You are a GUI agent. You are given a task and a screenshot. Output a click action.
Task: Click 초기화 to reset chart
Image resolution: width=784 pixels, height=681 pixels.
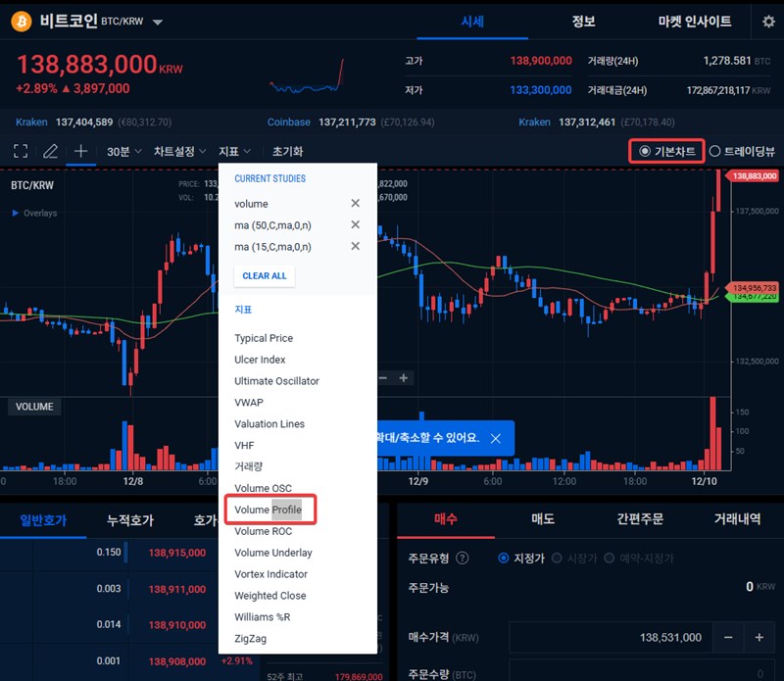coord(287,151)
